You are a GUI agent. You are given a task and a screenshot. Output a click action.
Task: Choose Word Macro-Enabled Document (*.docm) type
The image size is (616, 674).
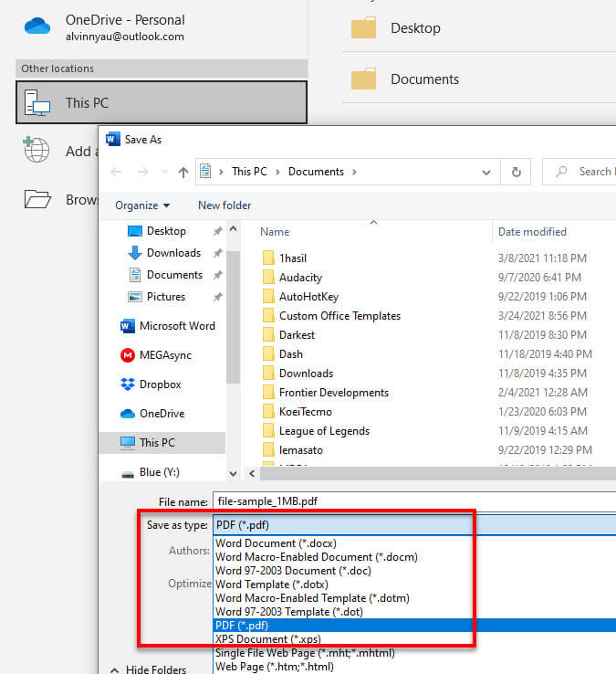pos(414,557)
